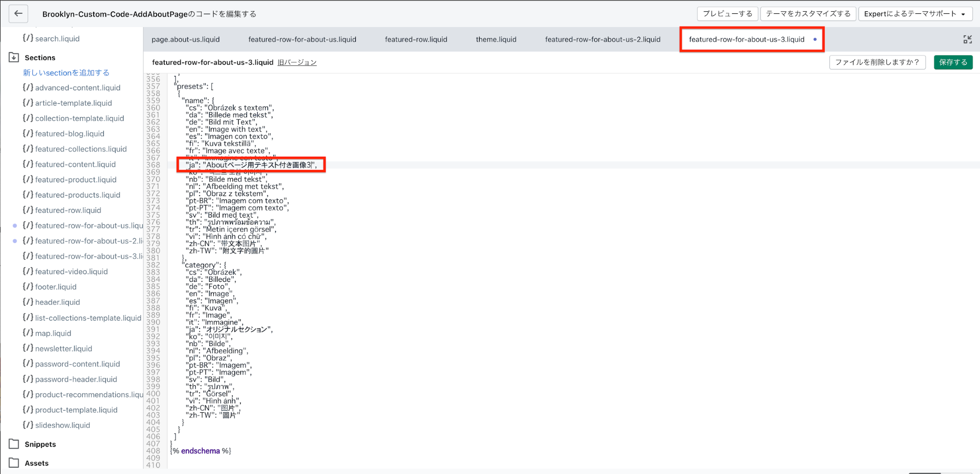Collapse the Sections folder
The height and width of the screenshot is (474, 980).
tap(14, 57)
